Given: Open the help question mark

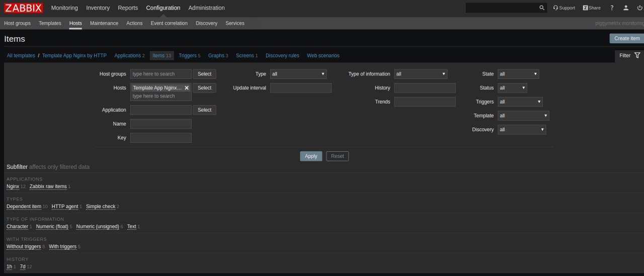Looking at the screenshot, I should tap(612, 8).
